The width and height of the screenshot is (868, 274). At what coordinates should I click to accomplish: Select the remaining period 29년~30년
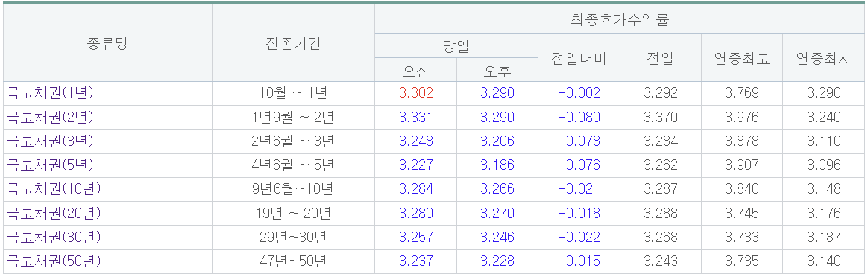coord(293,238)
